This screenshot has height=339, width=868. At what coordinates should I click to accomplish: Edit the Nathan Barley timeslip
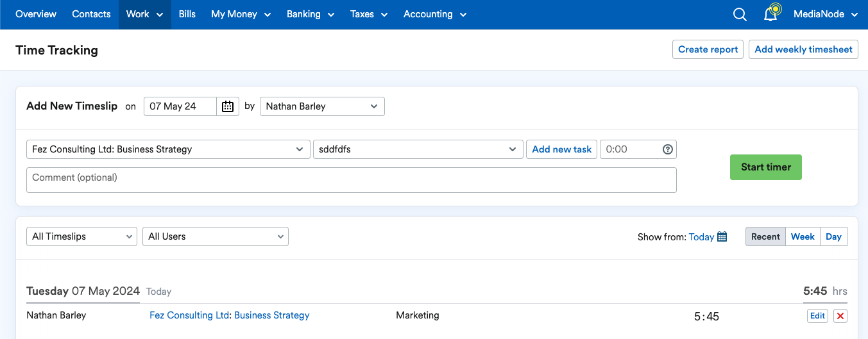pos(817,316)
